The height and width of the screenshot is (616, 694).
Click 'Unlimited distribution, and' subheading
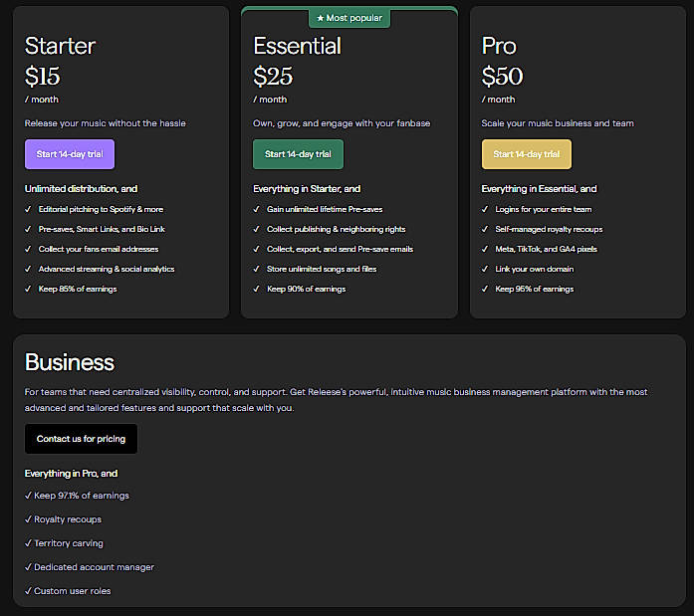click(x=81, y=189)
